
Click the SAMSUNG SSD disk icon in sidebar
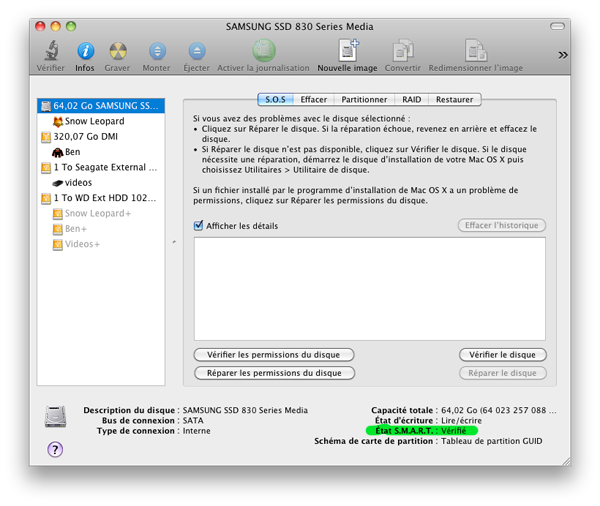pyautogui.click(x=46, y=106)
